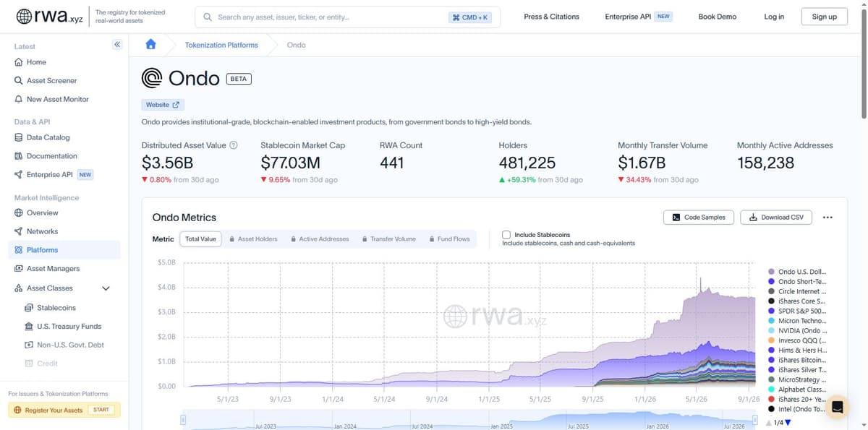The height and width of the screenshot is (430, 868).
Task: Open New Asset Monitor in sidebar
Action: coord(51,99)
